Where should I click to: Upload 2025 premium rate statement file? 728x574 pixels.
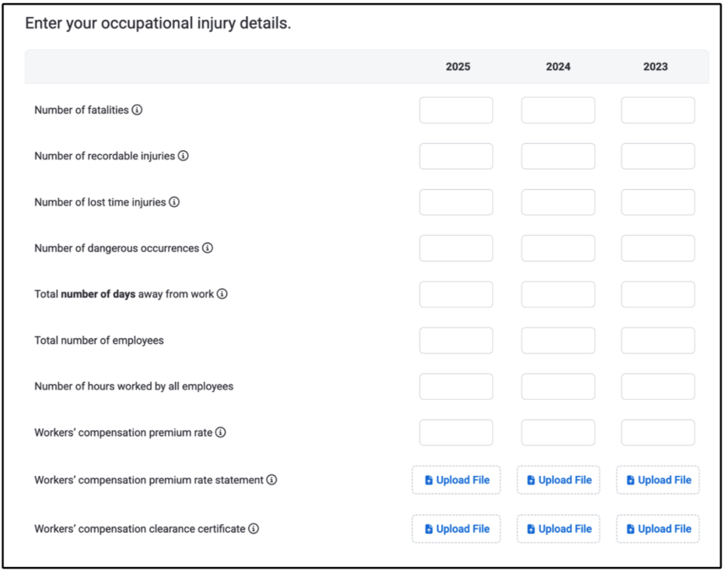point(456,480)
